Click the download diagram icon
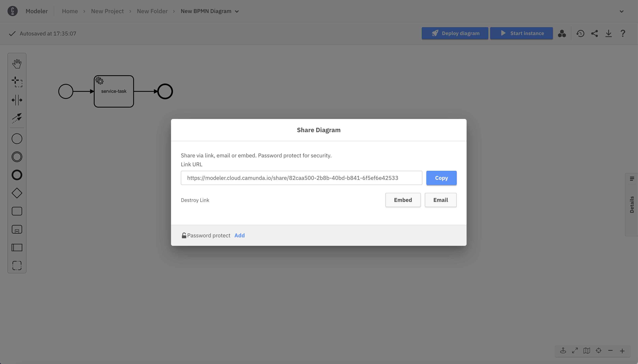This screenshot has height=364, width=638. tap(608, 33)
